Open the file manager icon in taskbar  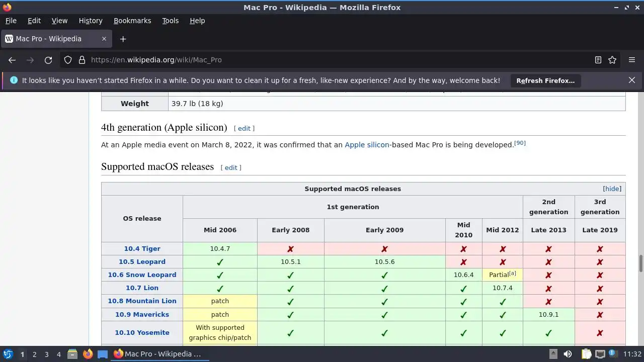pyautogui.click(x=72, y=354)
